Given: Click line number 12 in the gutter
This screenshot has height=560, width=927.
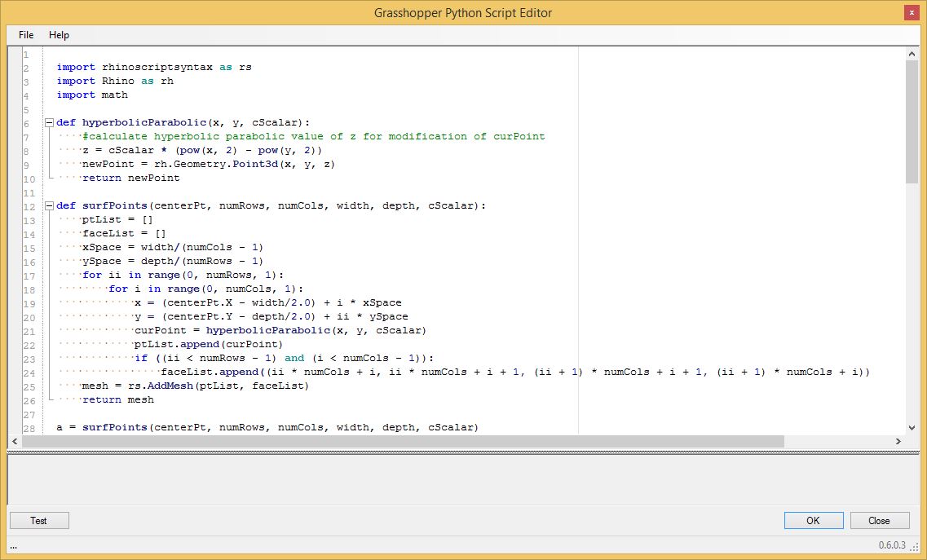Looking at the screenshot, I should point(29,207).
